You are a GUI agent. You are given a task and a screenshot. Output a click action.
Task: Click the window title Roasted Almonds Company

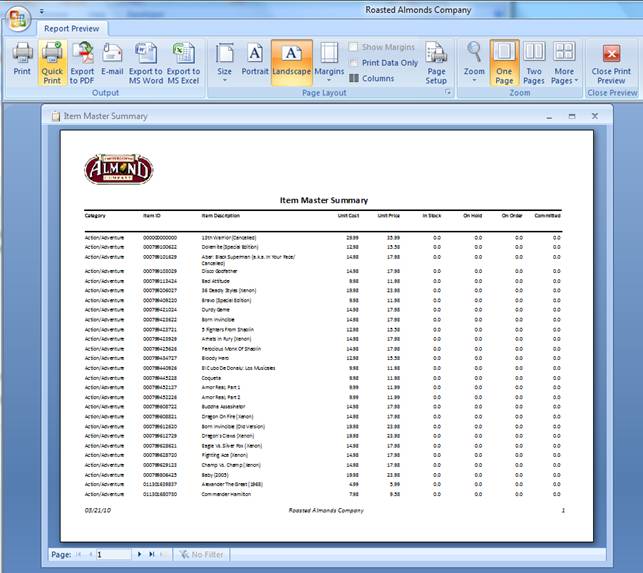418,10
